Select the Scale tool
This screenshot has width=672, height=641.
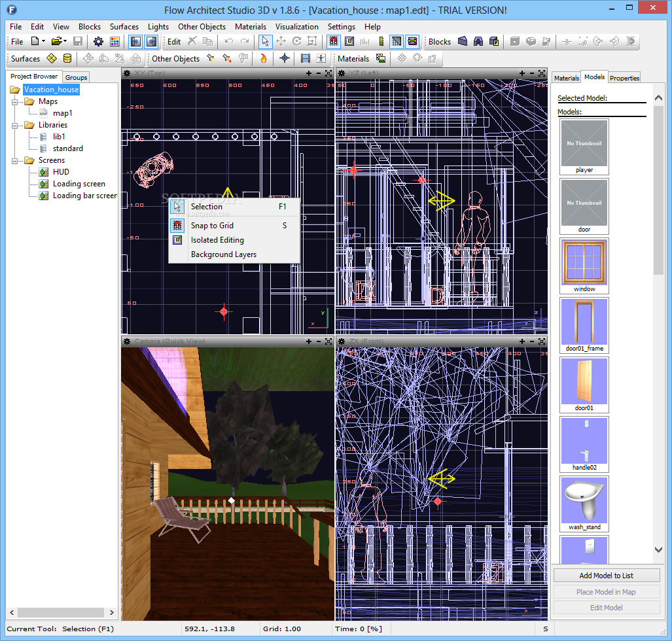[312, 42]
